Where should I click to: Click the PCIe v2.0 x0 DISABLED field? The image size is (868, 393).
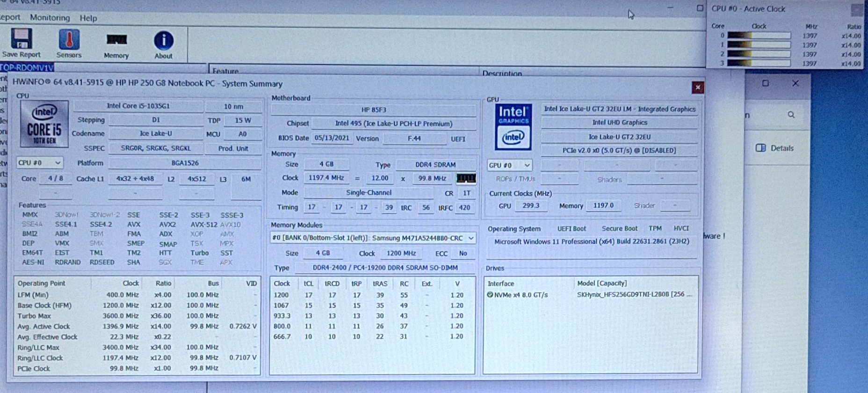coord(620,151)
